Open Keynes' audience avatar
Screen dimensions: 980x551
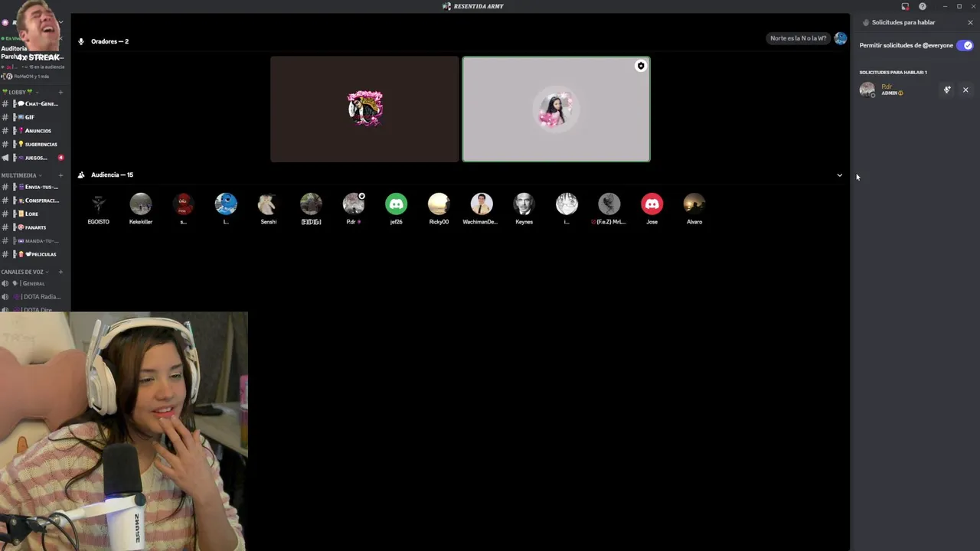(524, 204)
